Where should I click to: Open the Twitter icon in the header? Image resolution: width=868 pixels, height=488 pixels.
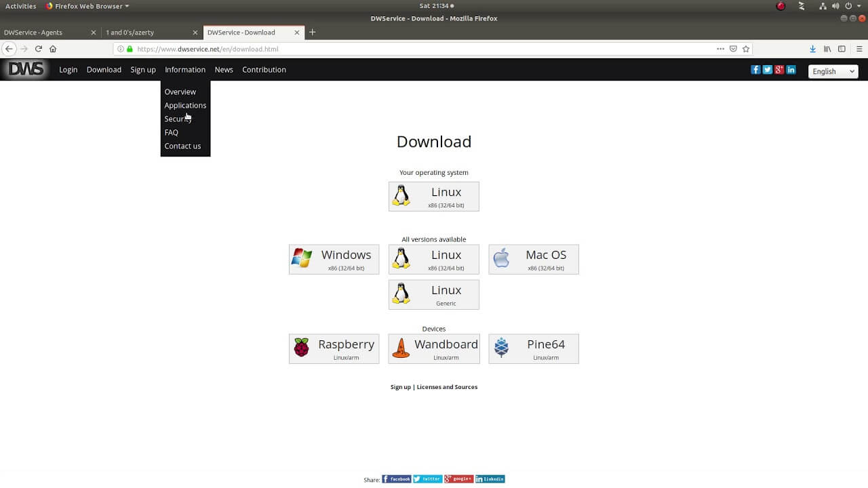coord(767,70)
